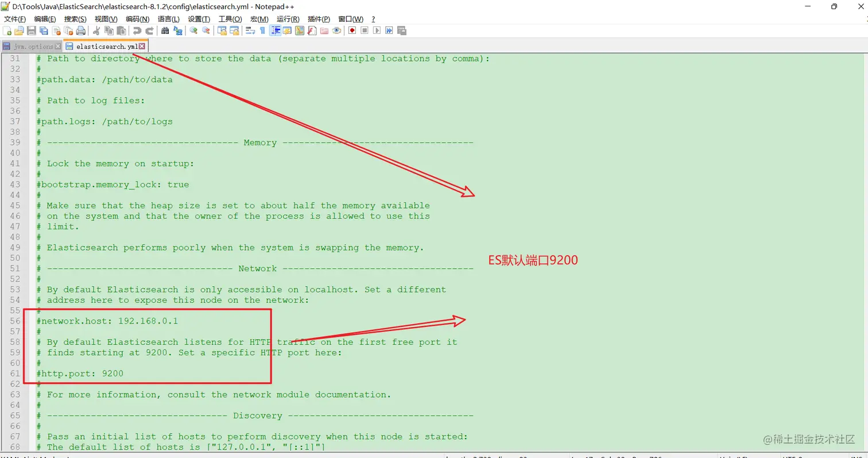Open the 插件(P) menu

click(x=319, y=19)
